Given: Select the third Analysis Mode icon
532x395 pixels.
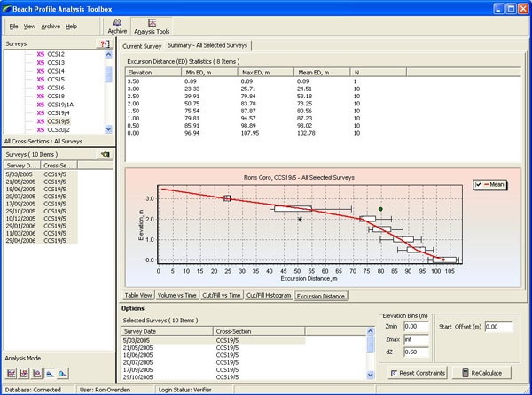Looking at the screenshot, I should click(x=36, y=372).
